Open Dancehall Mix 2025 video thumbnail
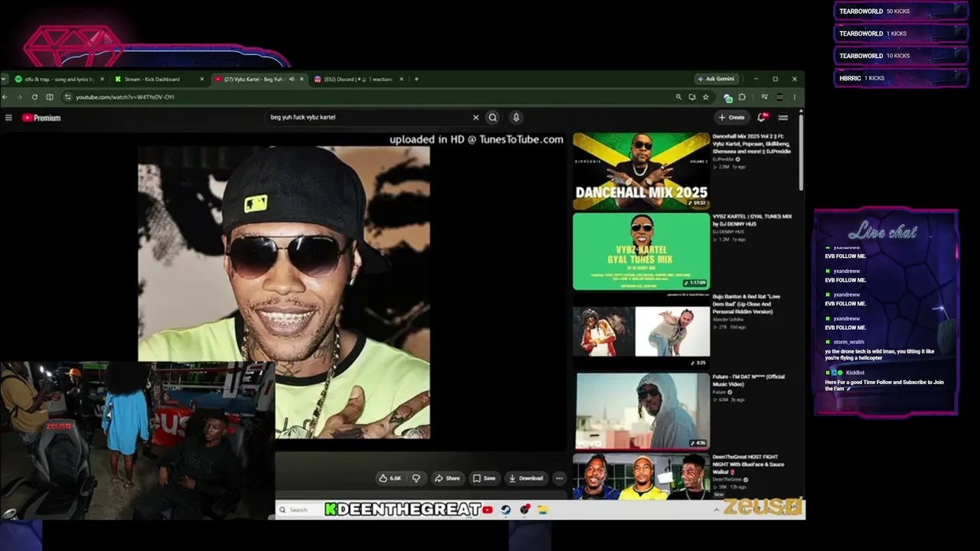 [x=642, y=171]
